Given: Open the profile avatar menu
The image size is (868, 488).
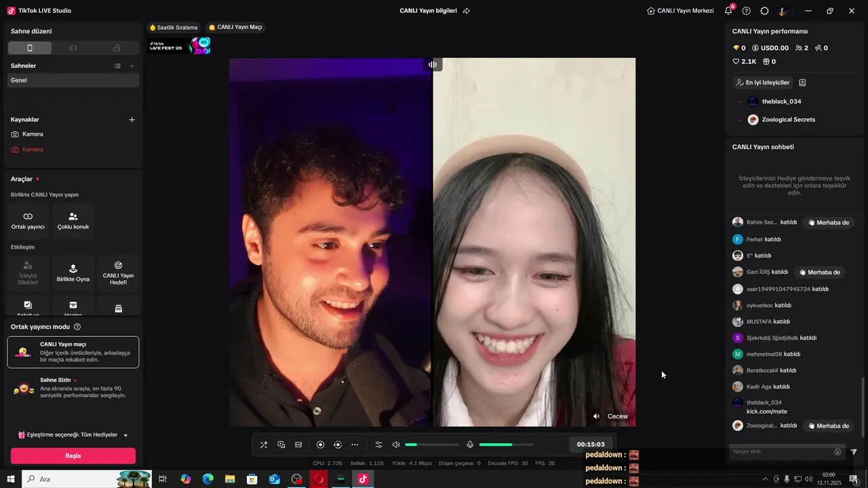Looking at the screenshot, I should tap(783, 11).
